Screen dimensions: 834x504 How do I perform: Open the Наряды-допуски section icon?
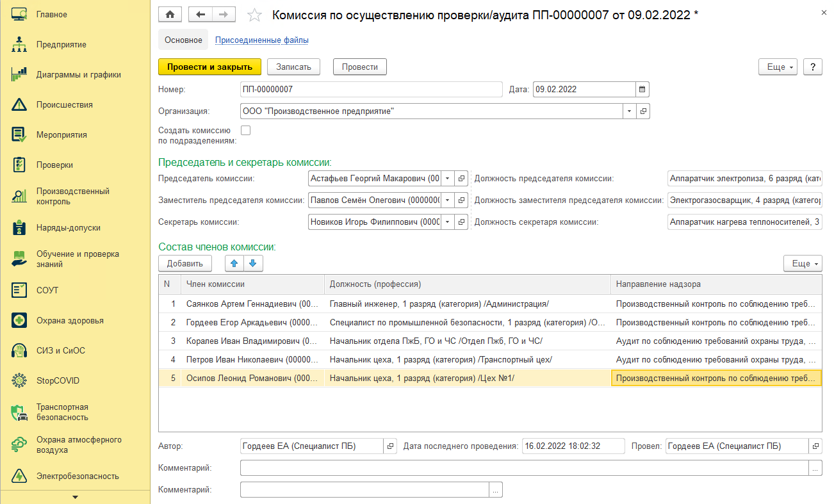pos(19,227)
